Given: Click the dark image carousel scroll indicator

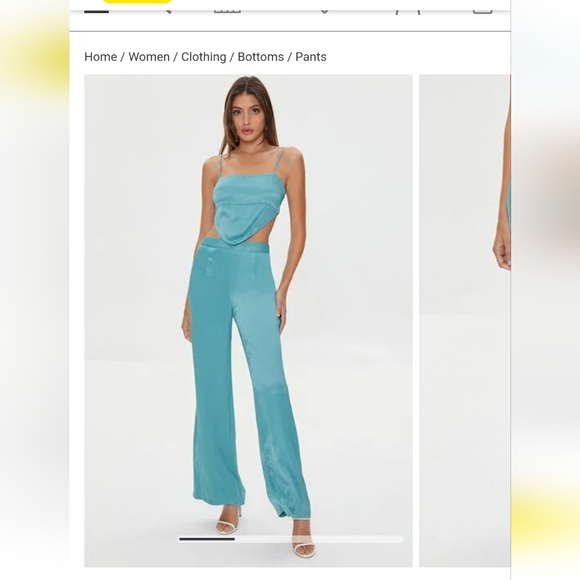Looking at the screenshot, I should (207, 539).
